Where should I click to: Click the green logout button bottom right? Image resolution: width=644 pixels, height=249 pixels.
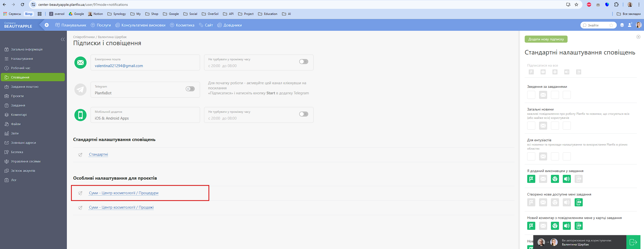(x=633, y=242)
